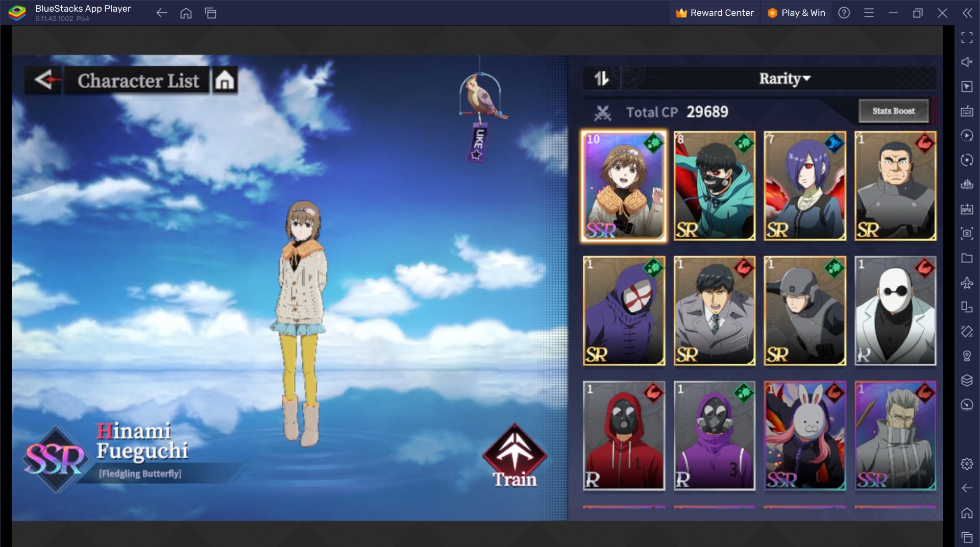Click the sidebar home icon at bottom
This screenshot has width=980, height=547.
coord(967,513)
